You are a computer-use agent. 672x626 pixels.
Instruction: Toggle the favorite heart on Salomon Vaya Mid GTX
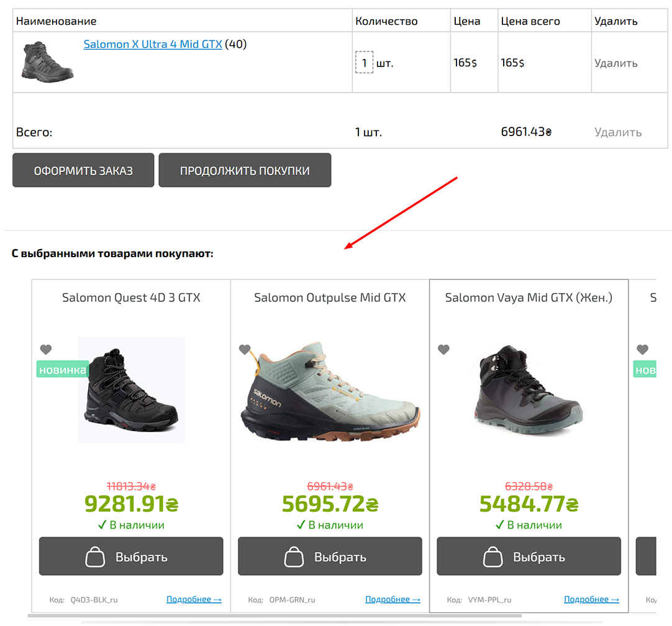[x=443, y=350]
